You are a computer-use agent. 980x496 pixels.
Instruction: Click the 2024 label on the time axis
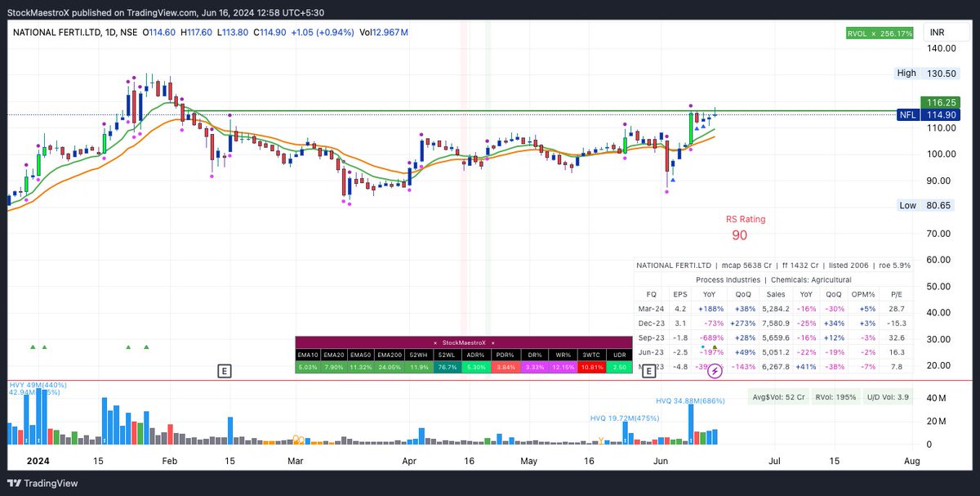point(38,461)
